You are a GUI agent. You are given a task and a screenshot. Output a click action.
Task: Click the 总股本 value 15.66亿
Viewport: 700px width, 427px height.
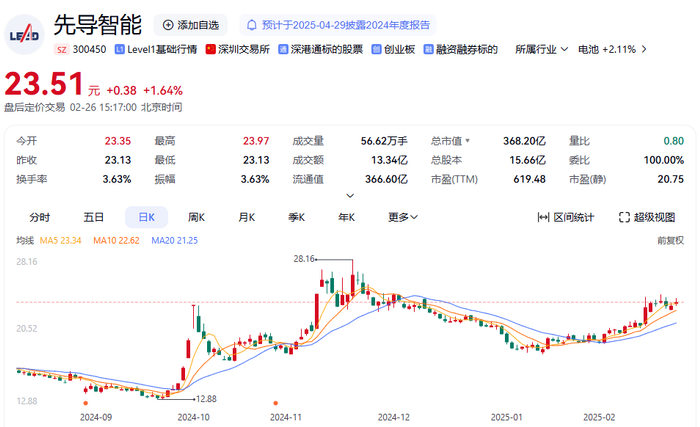[x=528, y=160]
